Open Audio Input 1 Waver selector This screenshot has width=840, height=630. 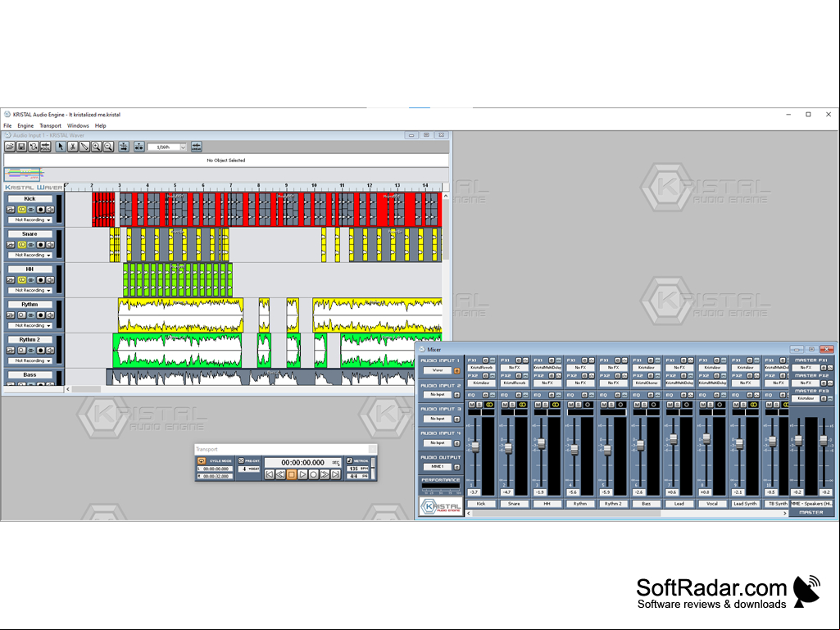[437, 370]
